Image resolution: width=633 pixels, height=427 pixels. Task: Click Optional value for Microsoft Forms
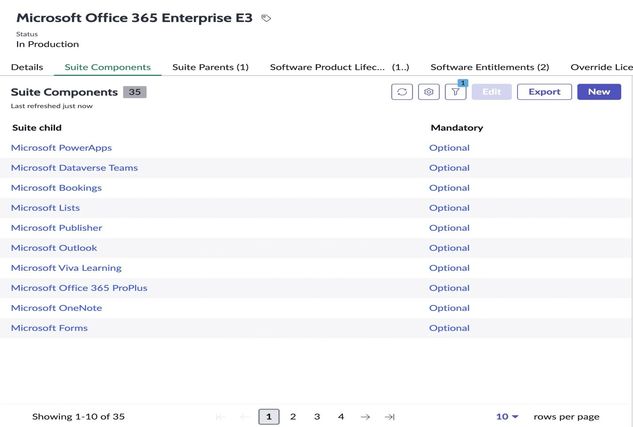(449, 328)
